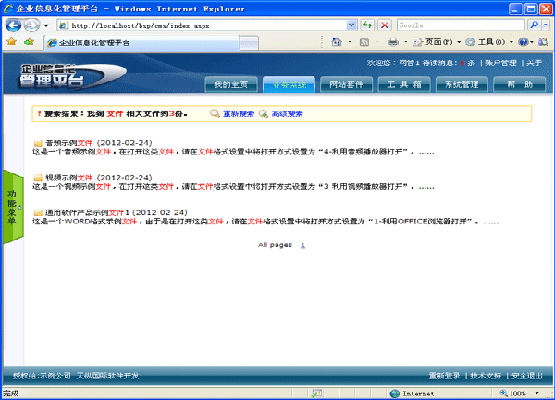This screenshot has width=555, height=400.
Task: Click inside the Google search input box
Action: pos(460,25)
